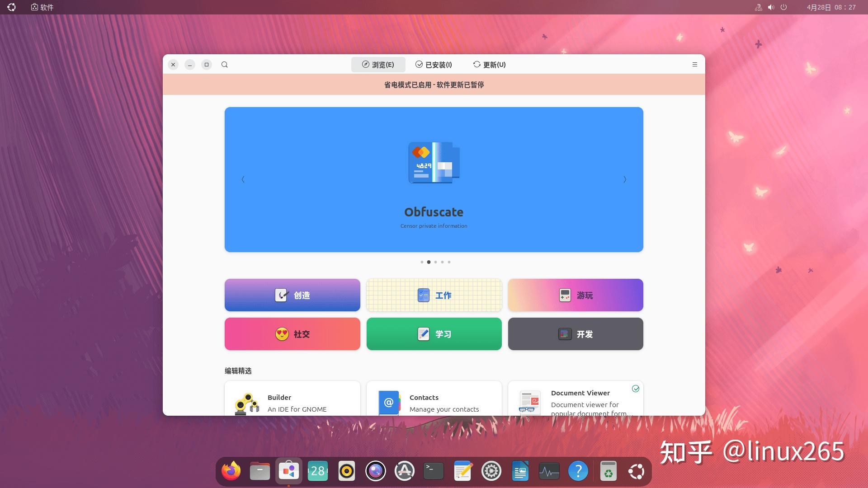868x488 pixels.
Task: Open the Builder app listing
Action: point(292,401)
